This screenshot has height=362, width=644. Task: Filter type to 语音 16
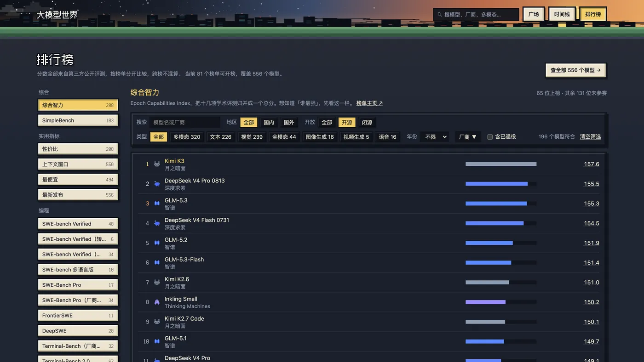(387, 137)
